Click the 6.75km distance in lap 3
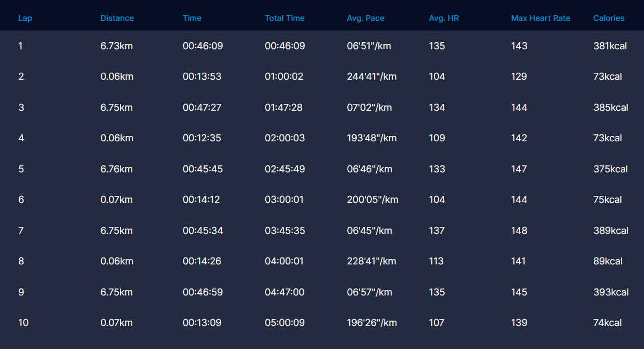Viewport: 644px width, 349px height. (116, 108)
